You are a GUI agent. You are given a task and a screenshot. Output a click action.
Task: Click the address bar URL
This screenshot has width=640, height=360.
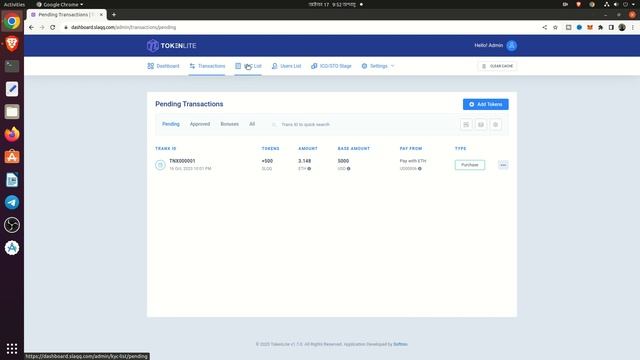[123, 27]
